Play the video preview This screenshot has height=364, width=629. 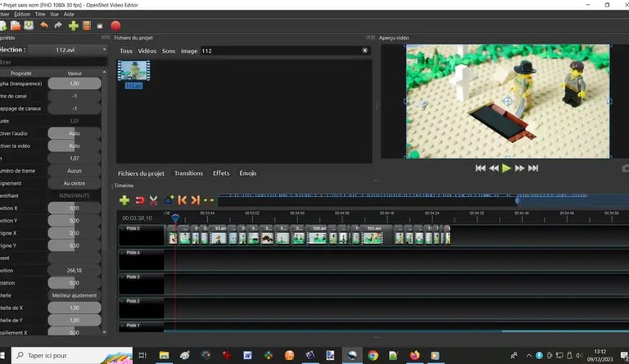(507, 169)
